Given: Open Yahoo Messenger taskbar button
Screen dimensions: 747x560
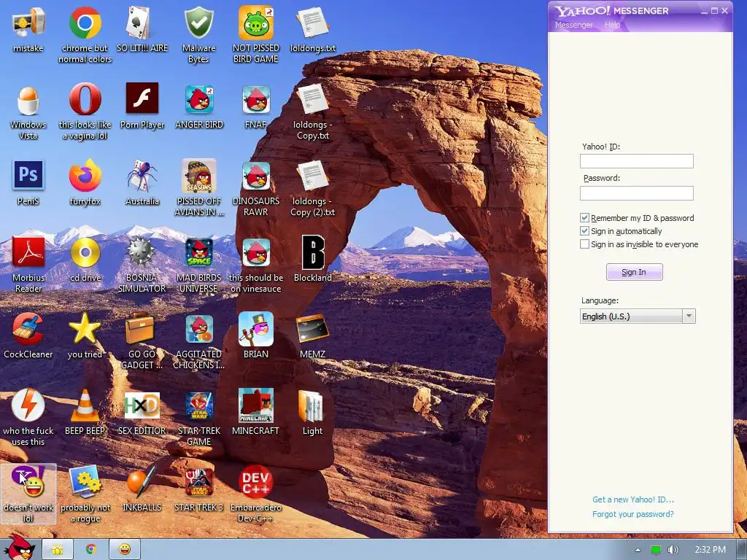Looking at the screenshot, I should click(125, 549).
